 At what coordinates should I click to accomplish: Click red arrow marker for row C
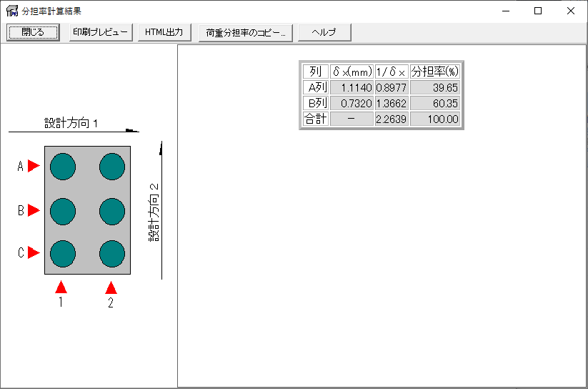[34, 252]
